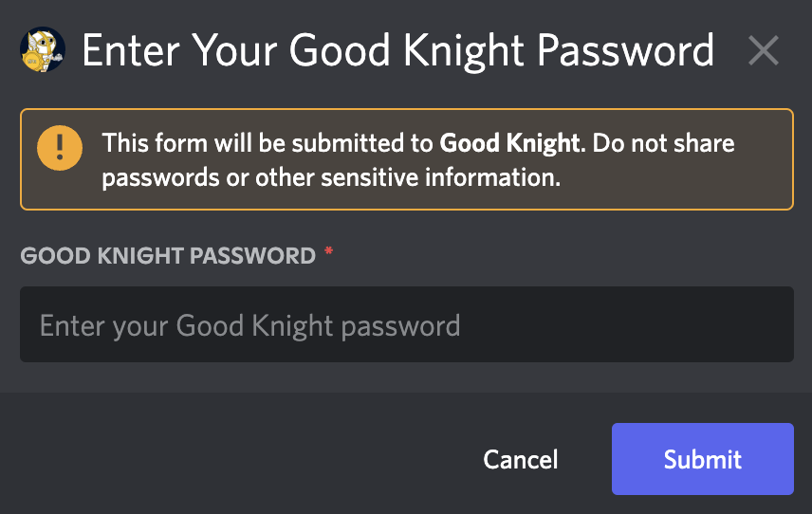The height and width of the screenshot is (514, 812).
Task: Click the yellow exclamation warning icon
Action: coord(60,148)
